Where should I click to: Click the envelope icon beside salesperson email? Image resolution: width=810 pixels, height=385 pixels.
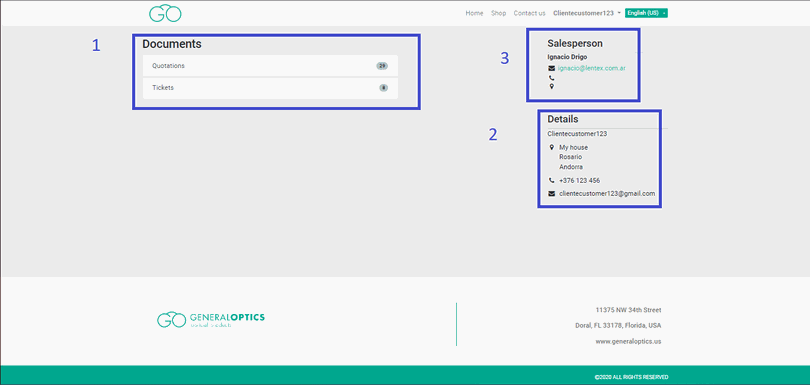552,68
